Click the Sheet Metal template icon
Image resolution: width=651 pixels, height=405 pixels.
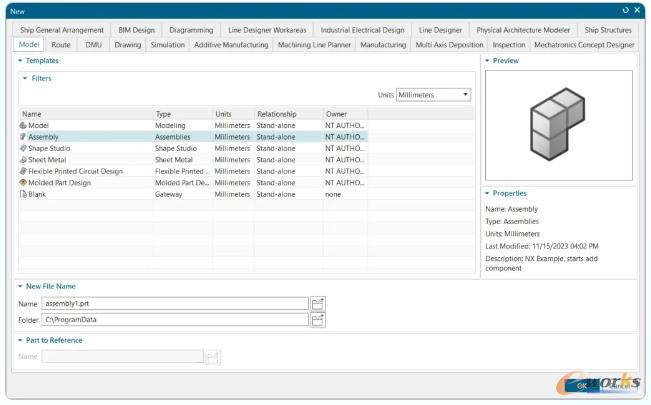click(23, 160)
